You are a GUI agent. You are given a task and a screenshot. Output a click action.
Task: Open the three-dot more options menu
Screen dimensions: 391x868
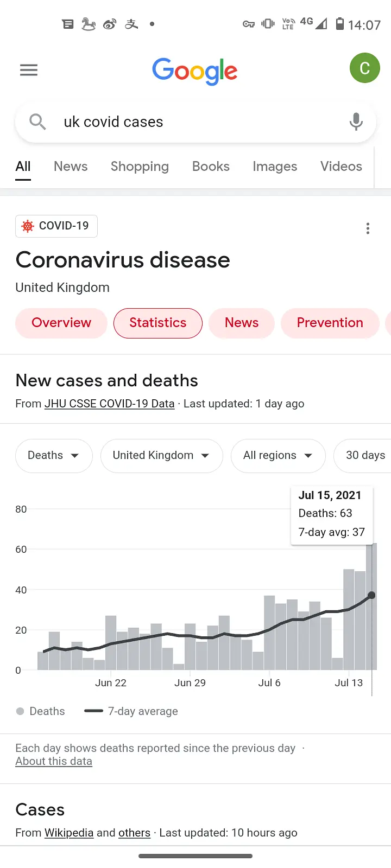click(368, 228)
